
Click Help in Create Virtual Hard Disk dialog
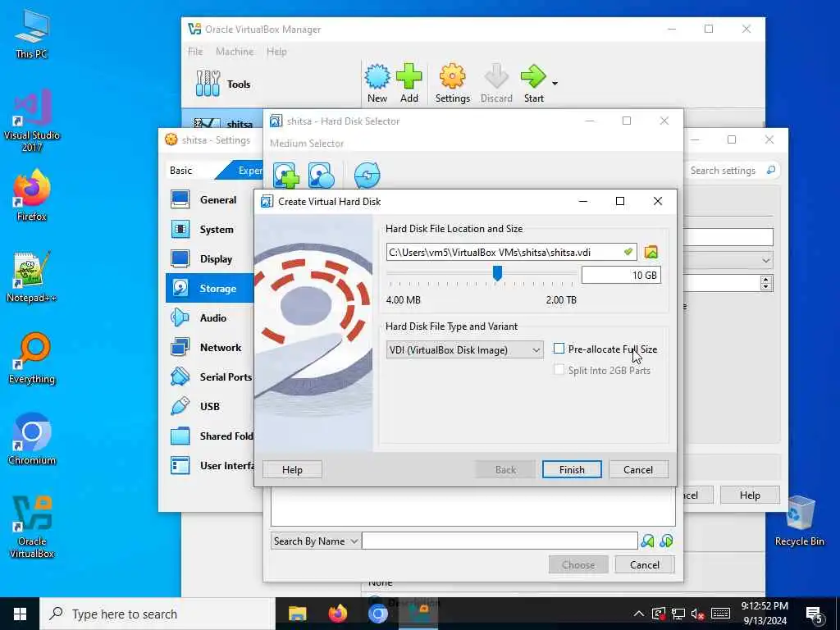pyautogui.click(x=292, y=469)
